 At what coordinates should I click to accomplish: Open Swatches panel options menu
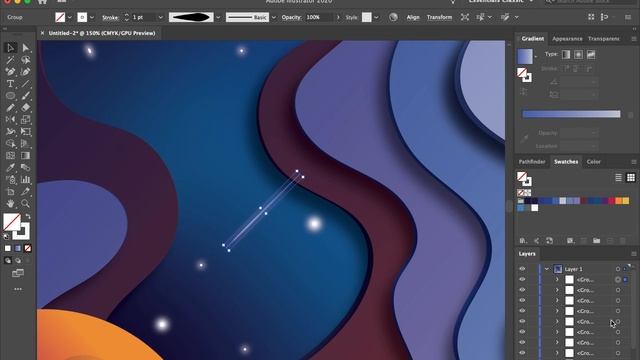point(633,162)
